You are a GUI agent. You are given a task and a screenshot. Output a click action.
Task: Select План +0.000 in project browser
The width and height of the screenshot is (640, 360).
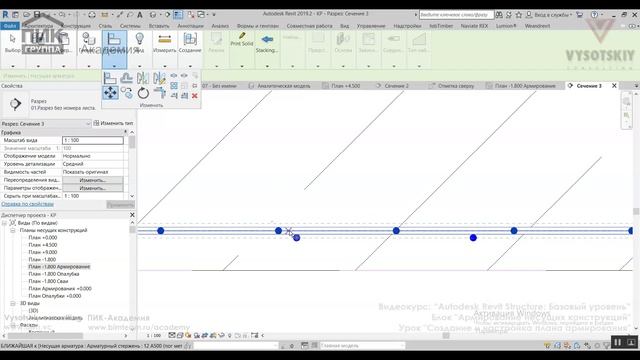43,238
